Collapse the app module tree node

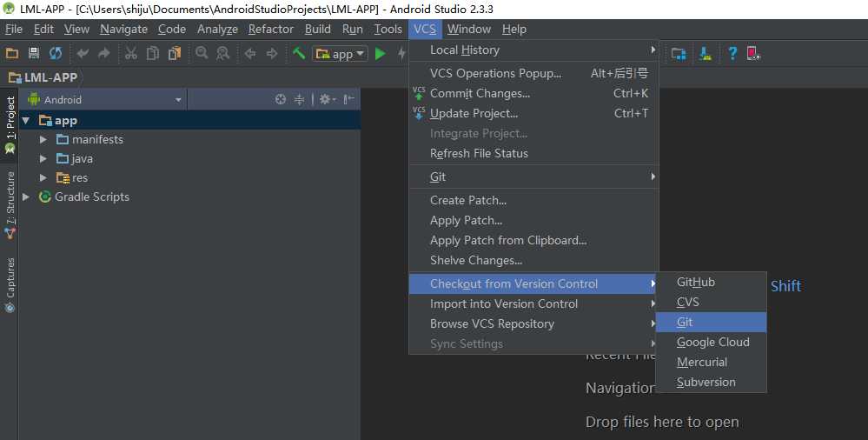click(x=26, y=120)
